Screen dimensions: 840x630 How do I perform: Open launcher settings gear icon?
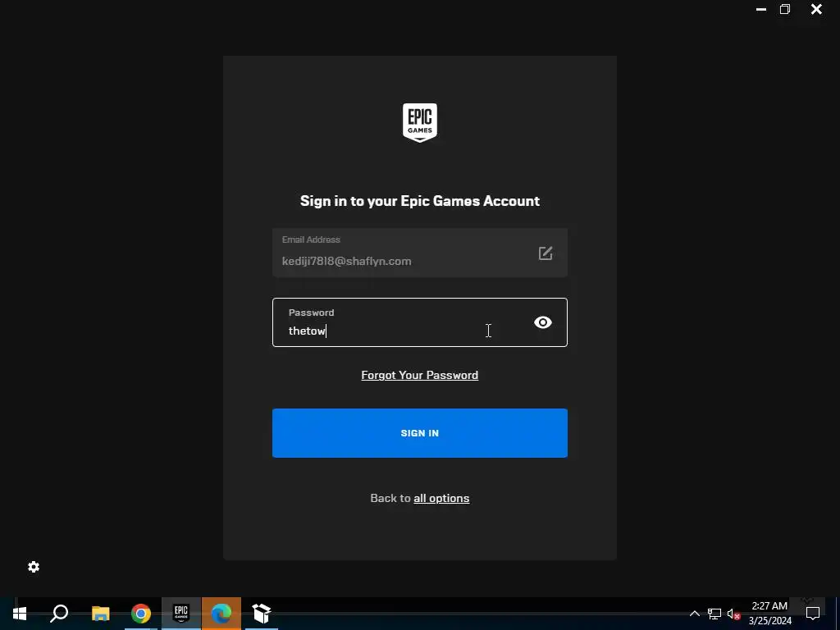coord(34,567)
